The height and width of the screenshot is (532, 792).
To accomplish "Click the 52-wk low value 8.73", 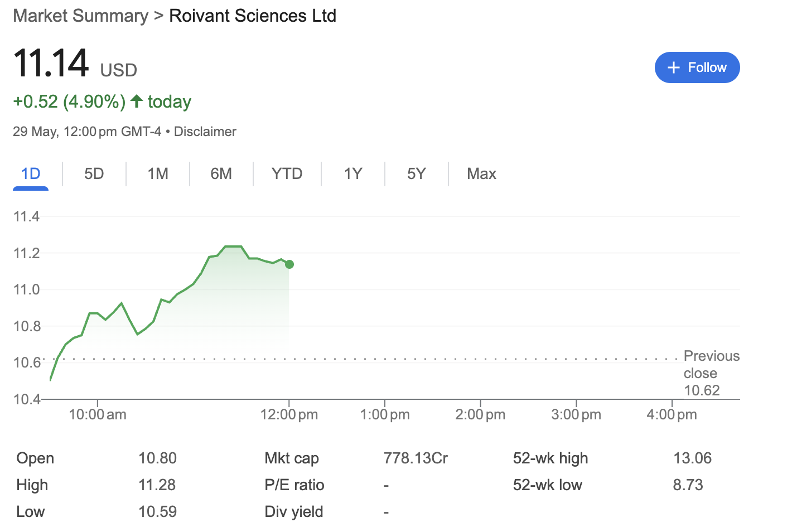I will [688, 485].
